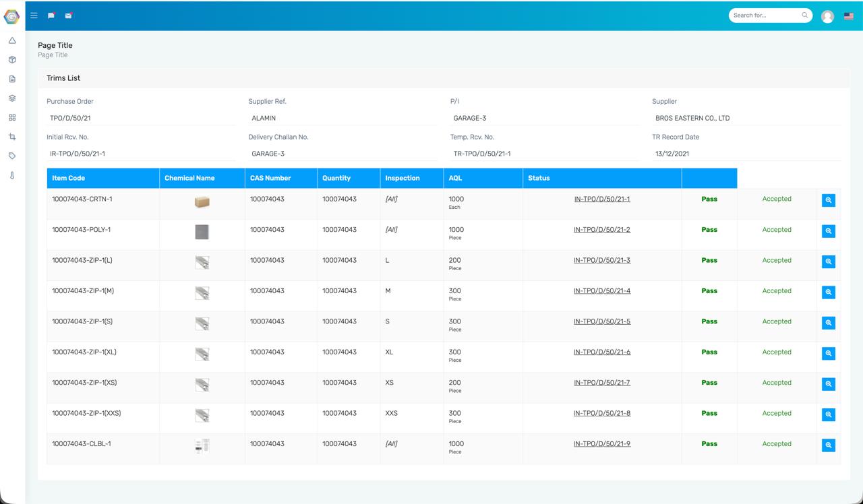Click the thermometer icon in sidebar
Viewport: 863px width, 504px height.
(12, 175)
